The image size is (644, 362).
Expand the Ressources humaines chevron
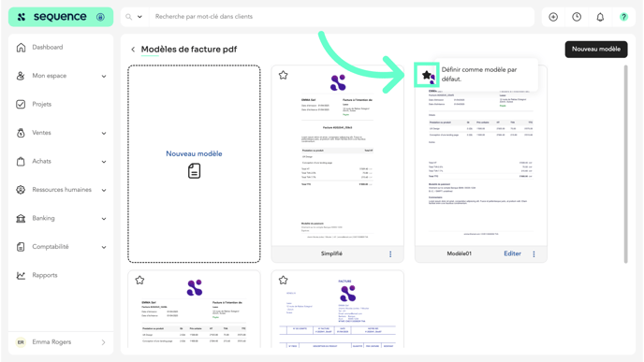click(x=104, y=190)
